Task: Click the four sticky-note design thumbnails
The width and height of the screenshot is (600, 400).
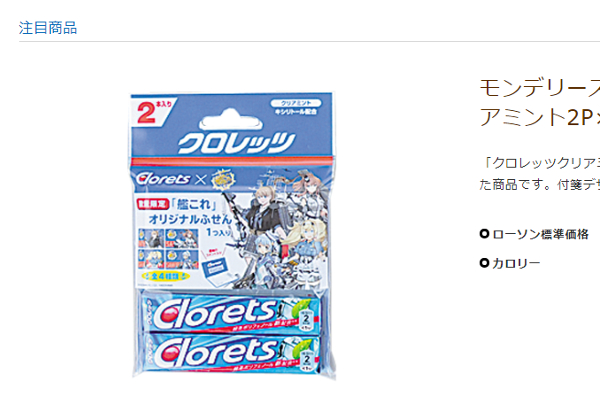Action: tap(168, 249)
